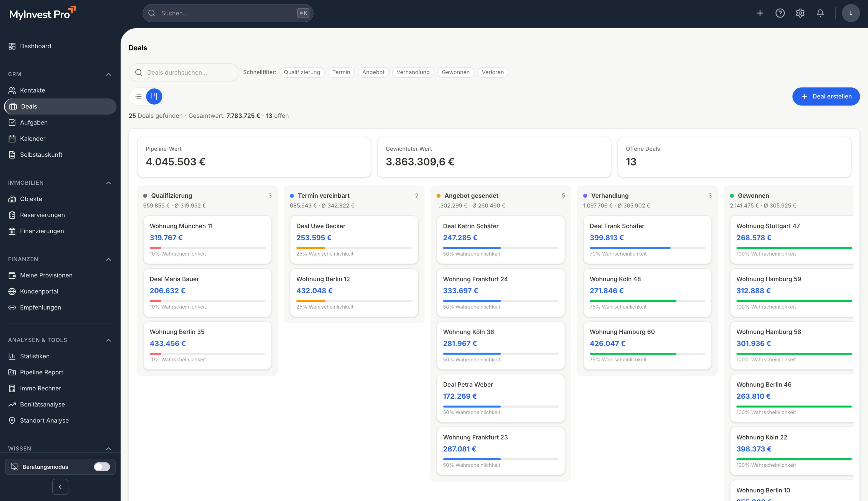Open Pipeline Report in sidebar
The height and width of the screenshot is (501, 868).
[x=41, y=372]
